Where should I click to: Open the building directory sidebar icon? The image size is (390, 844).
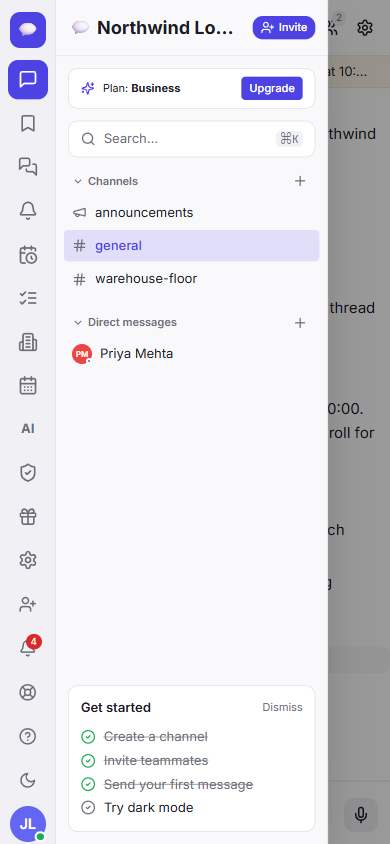[x=28, y=342]
